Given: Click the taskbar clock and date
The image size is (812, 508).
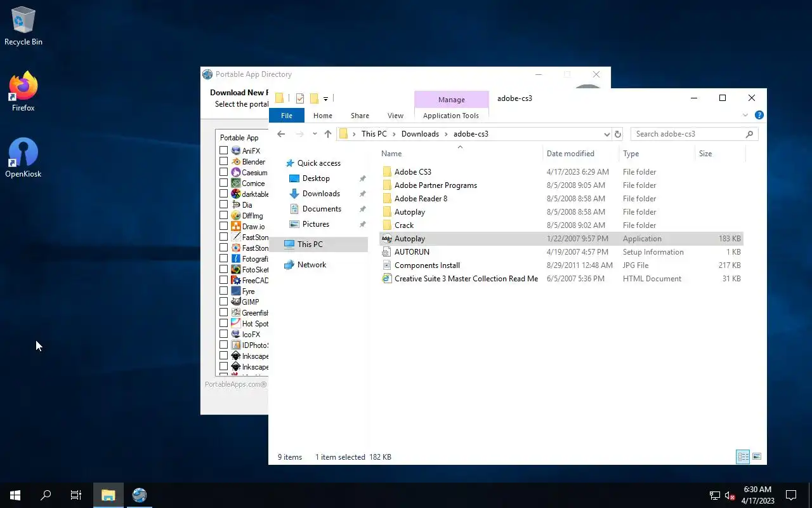Looking at the screenshot, I should pos(757,495).
